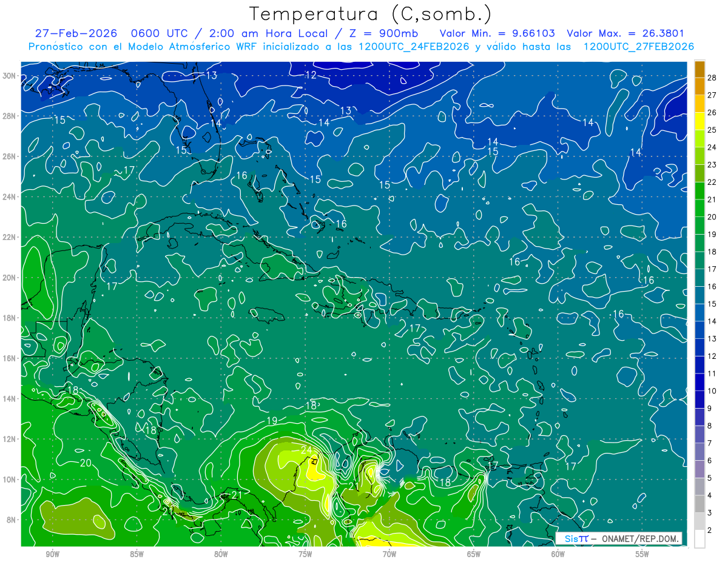Screen dimensions: 728x562
Task: Click the '19' contour label on the map
Action: coord(272,421)
